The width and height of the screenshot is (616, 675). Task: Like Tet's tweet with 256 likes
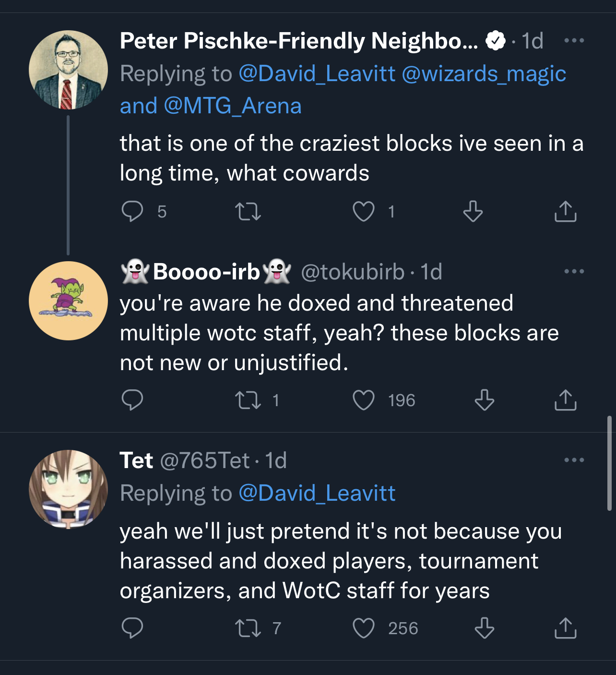click(x=364, y=628)
